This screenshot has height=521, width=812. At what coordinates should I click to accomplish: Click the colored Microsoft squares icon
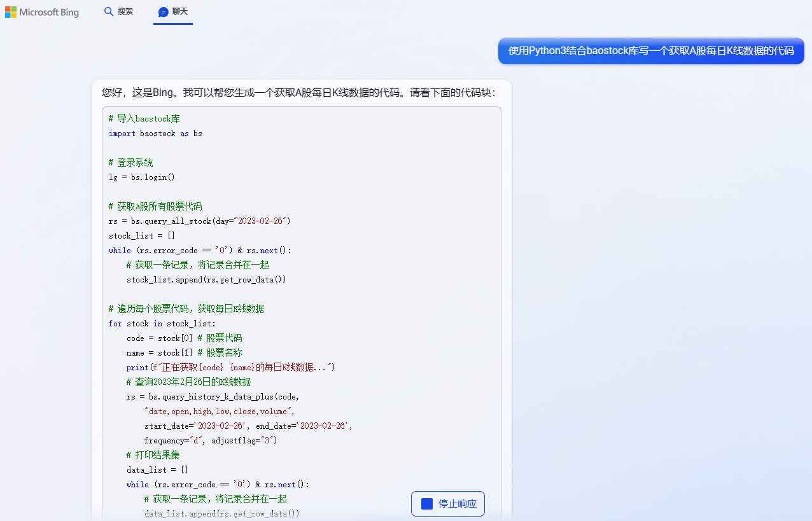tap(10, 11)
